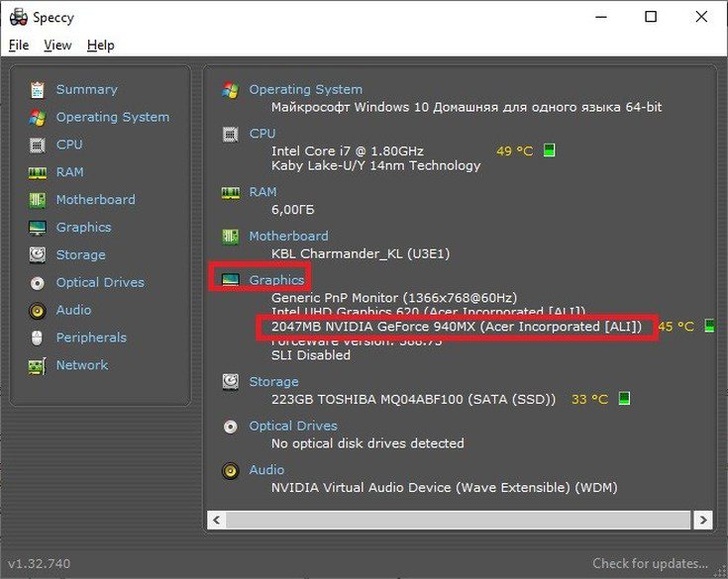Click Check for updates link
Image resolution: width=728 pixels, height=579 pixels.
(x=650, y=564)
